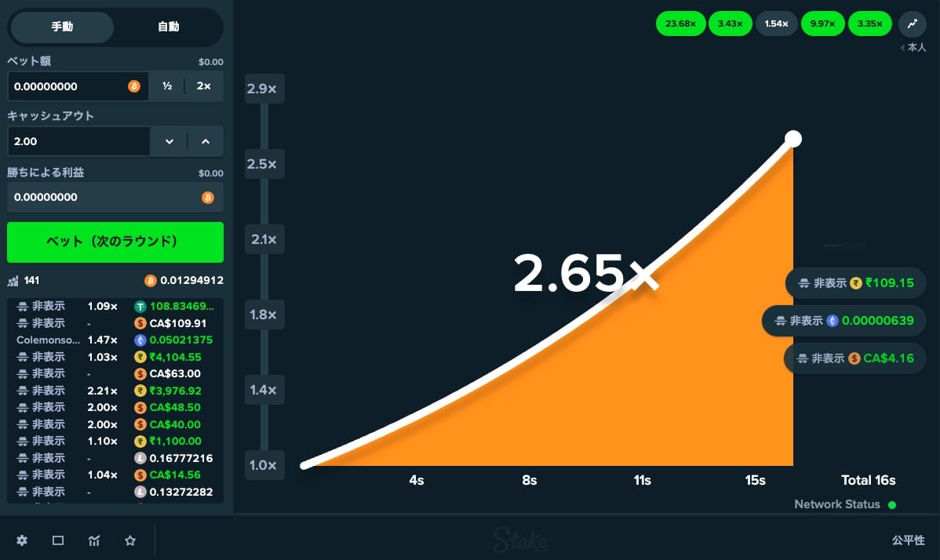Image resolution: width=940 pixels, height=560 pixels.
Task: Open the settings gear icon
Action: (22, 540)
